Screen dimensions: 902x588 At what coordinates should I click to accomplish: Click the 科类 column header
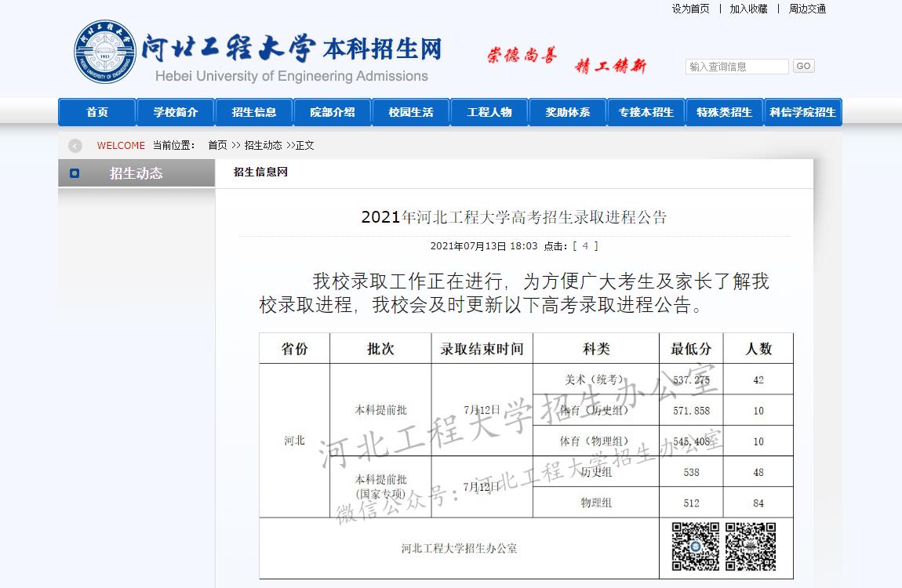596,348
